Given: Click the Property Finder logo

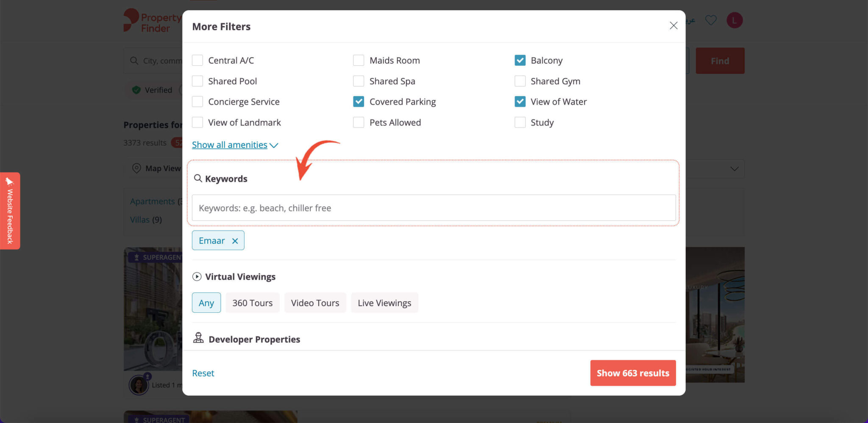Looking at the screenshot, I should [153, 21].
